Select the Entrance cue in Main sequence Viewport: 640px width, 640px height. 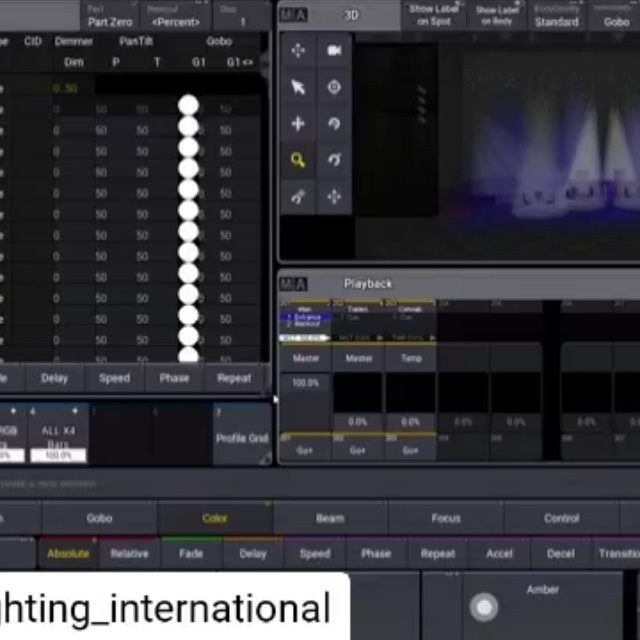click(305, 317)
